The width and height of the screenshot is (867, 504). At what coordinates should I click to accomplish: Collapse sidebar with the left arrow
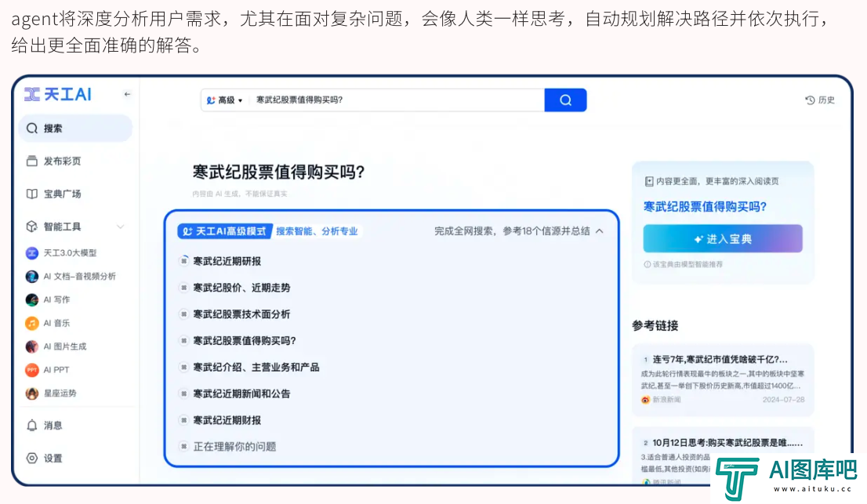click(127, 95)
